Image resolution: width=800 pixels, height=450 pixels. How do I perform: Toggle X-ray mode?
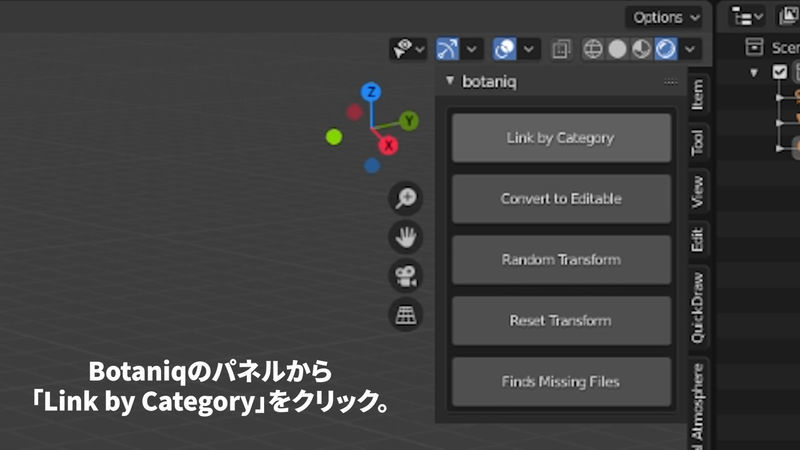click(x=561, y=49)
